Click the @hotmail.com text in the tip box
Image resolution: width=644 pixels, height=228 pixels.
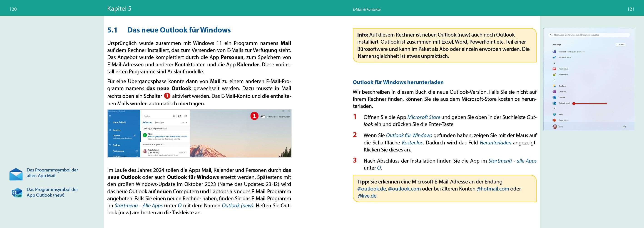tap(493, 189)
